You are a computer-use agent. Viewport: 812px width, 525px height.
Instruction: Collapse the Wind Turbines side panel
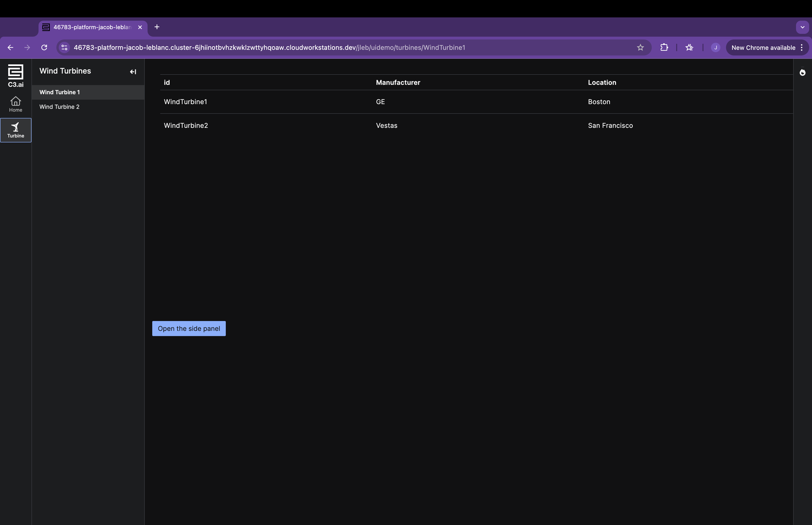(x=133, y=72)
